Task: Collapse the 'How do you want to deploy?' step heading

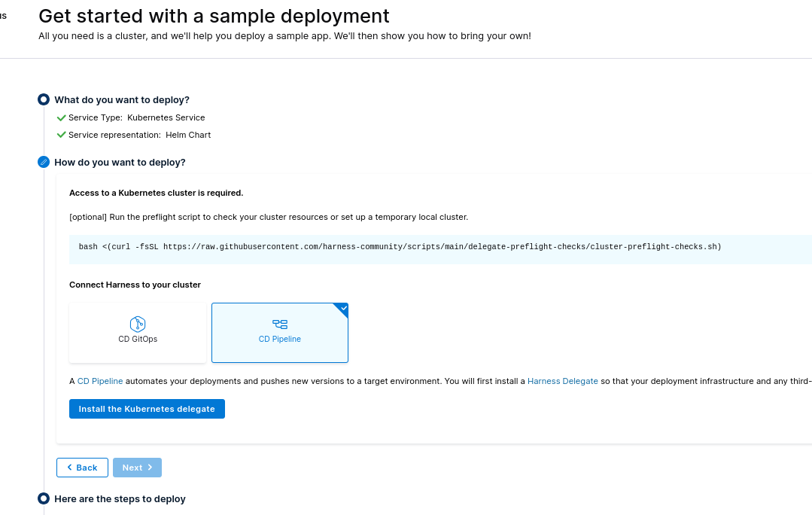Action: click(x=120, y=162)
